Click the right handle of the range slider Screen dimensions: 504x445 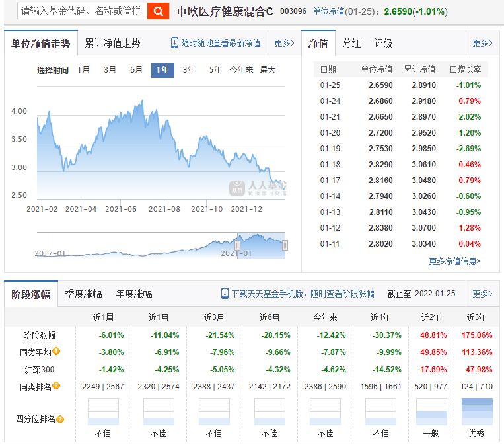[285, 245]
